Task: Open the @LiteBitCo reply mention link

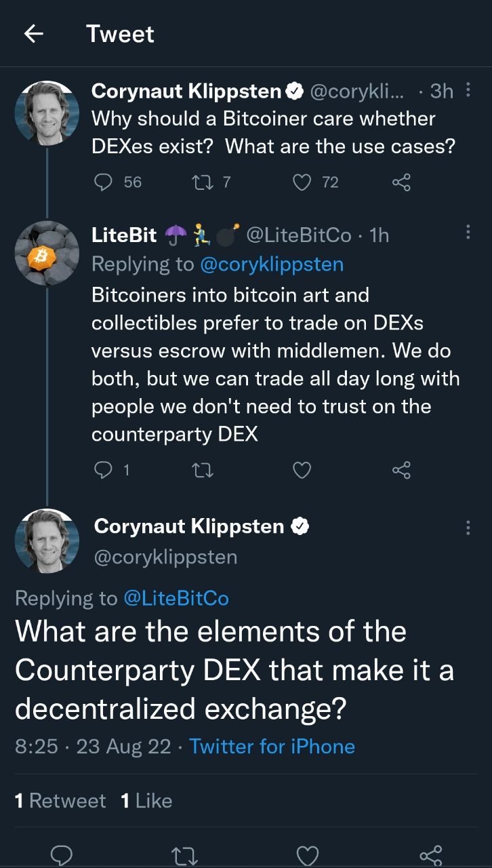Action: [176, 598]
